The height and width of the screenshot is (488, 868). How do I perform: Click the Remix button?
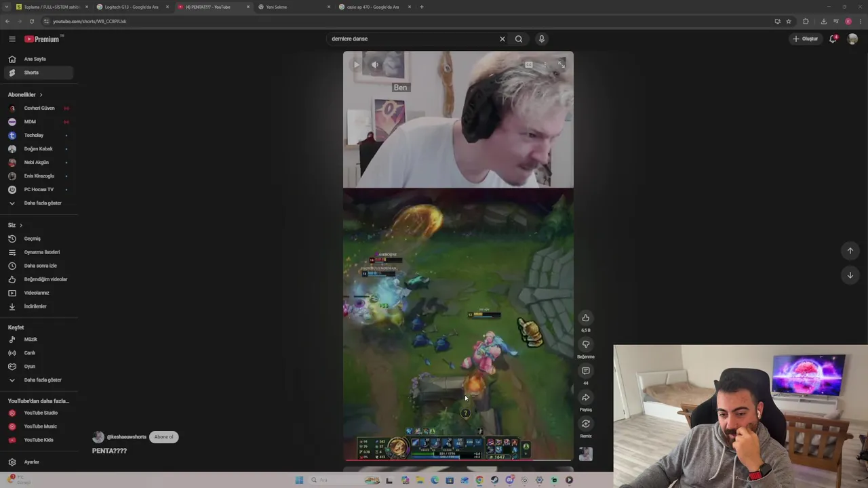pyautogui.click(x=585, y=424)
